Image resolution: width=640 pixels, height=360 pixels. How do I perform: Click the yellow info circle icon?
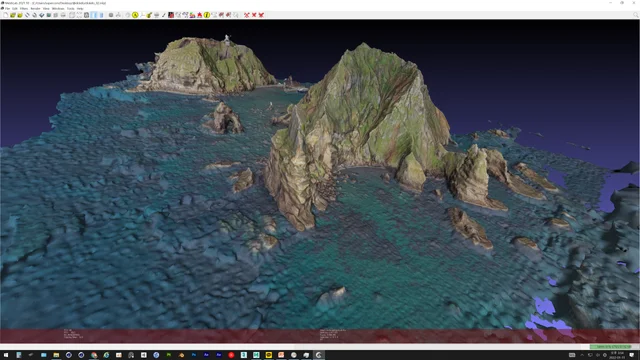(207, 15)
